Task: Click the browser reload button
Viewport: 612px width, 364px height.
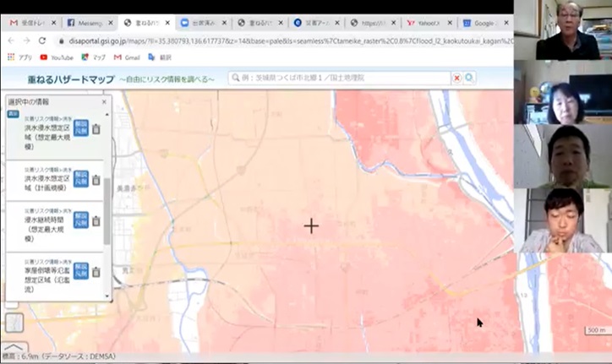Action: pos(41,41)
